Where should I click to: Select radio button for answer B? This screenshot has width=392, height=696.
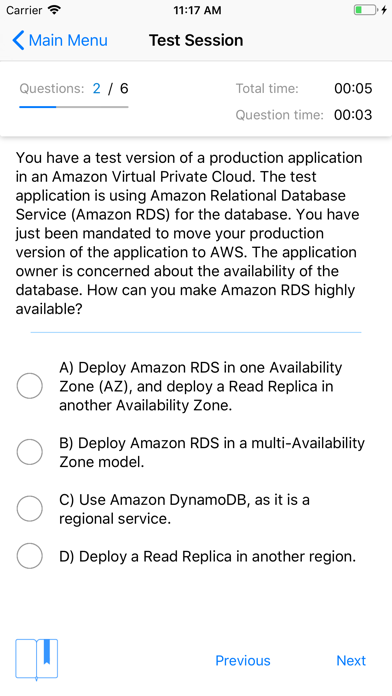pos(30,452)
